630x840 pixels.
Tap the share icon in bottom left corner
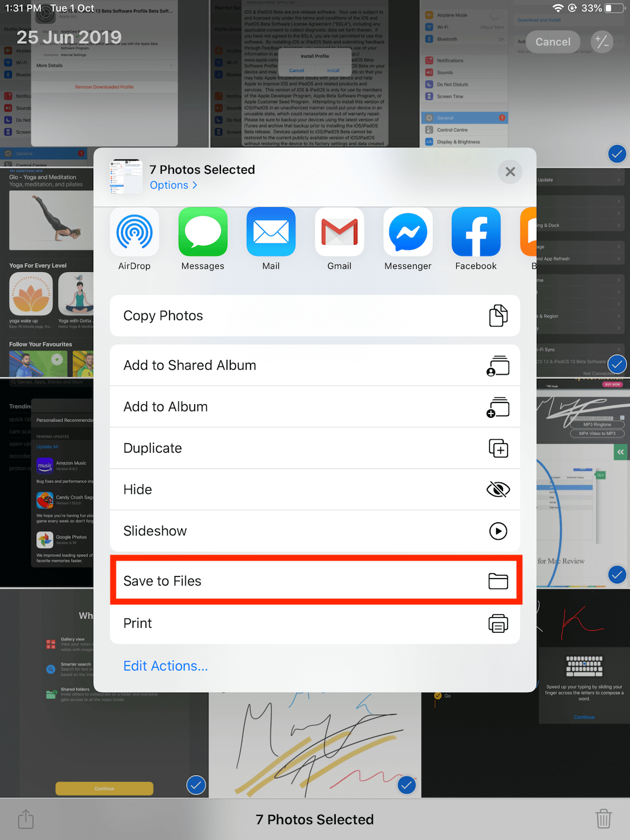(26, 819)
